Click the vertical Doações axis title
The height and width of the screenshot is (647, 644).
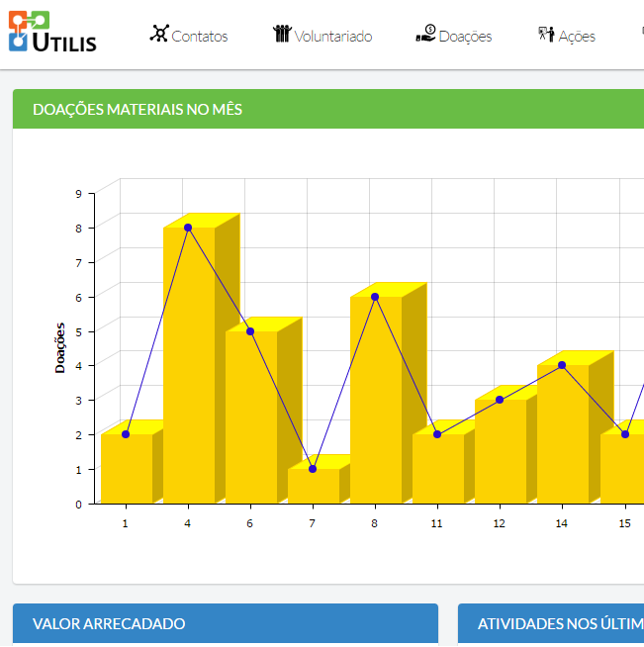click(60, 348)
